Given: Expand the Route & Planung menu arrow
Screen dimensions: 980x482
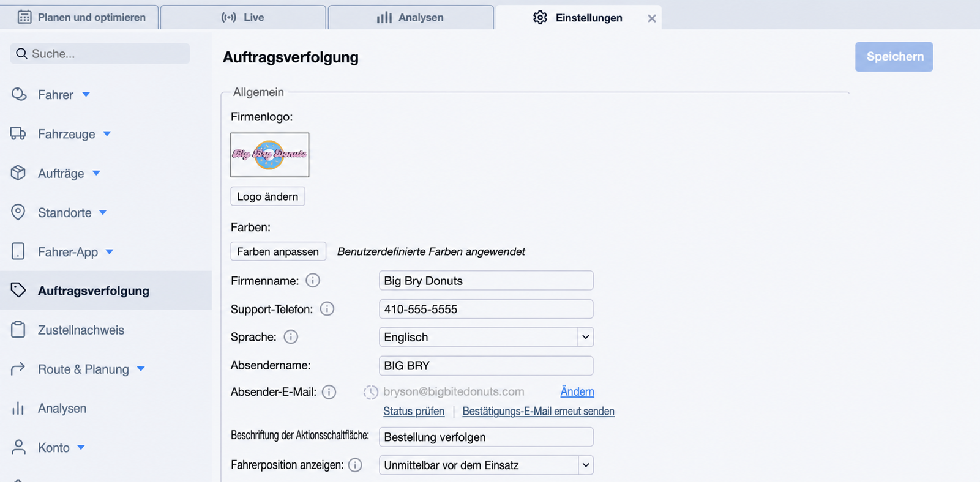Looking at the screenshot, I should click(141, 369).
